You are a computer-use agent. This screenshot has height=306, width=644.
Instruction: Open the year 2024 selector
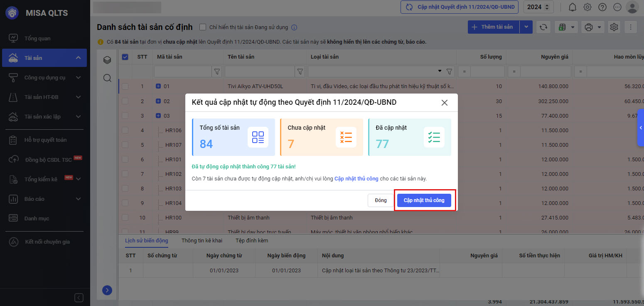538,7
